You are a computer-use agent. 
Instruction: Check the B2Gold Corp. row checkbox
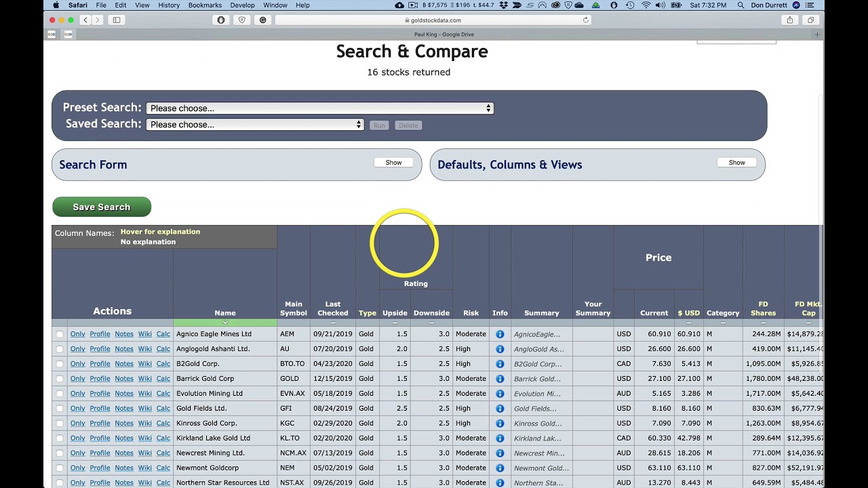[60, 364]
